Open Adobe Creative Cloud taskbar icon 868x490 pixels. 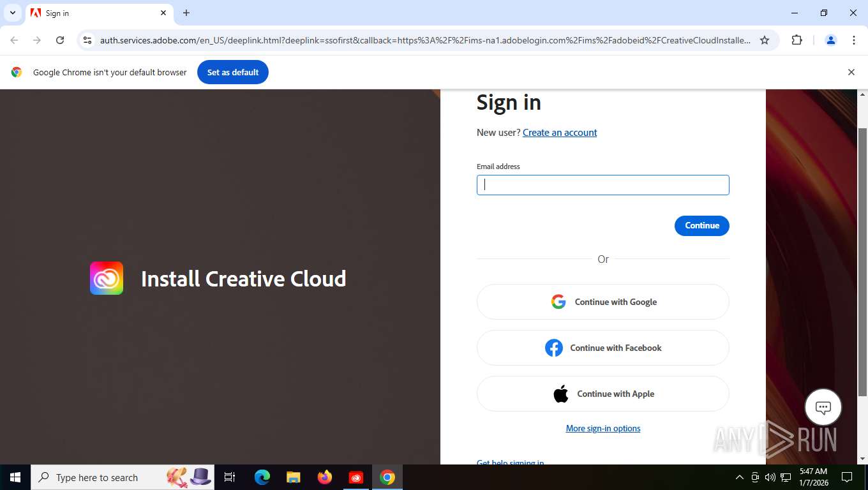point(356,477)
